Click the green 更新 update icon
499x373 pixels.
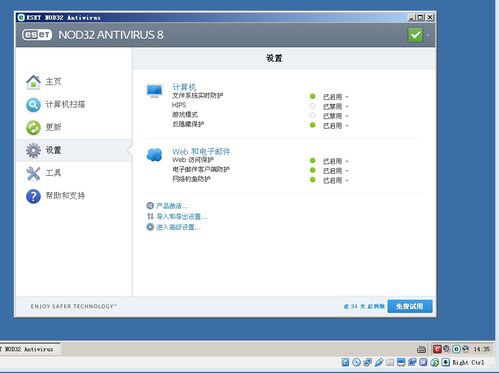pos(33,127)
